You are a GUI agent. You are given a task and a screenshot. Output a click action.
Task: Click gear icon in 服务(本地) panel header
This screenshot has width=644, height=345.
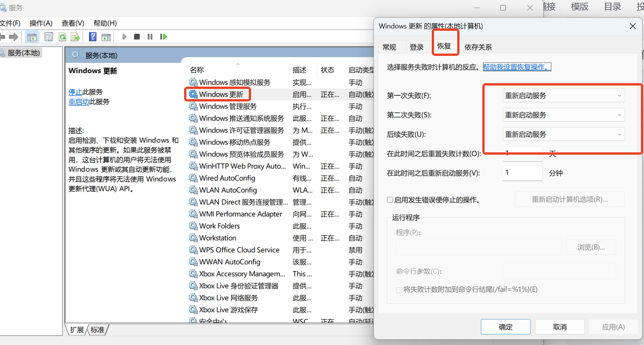coord(76,55)
